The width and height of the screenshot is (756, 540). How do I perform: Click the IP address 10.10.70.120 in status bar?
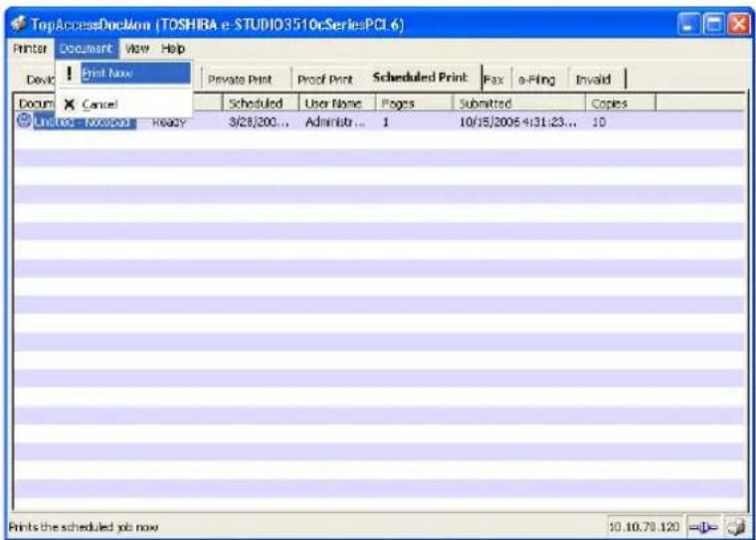[x=644, y=526]
